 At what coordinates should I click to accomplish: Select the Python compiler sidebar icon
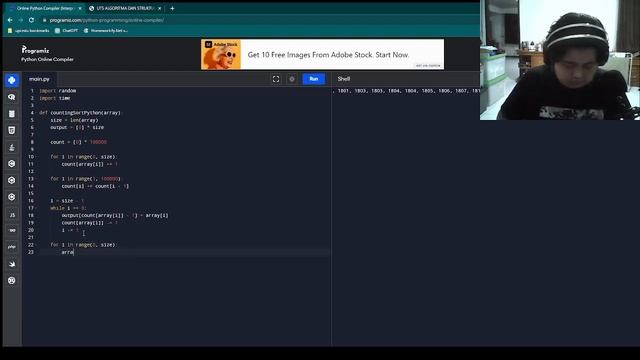(x=12, y=80)
